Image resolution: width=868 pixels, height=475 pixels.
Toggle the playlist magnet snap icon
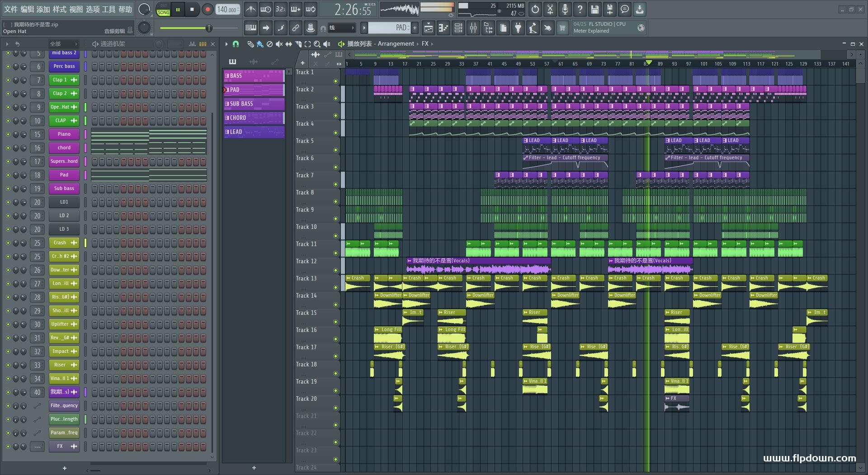click(236, 44)
